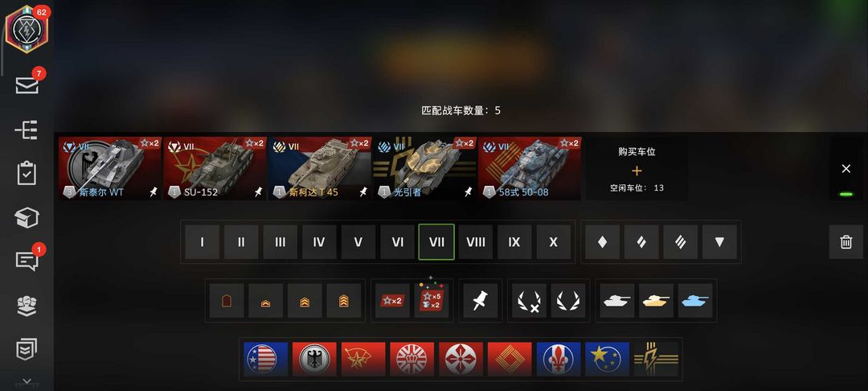The width and height of the screenshot is (868, 391).
Task: Toggle the light tank diamond class filter
Action: click(602, 242)
